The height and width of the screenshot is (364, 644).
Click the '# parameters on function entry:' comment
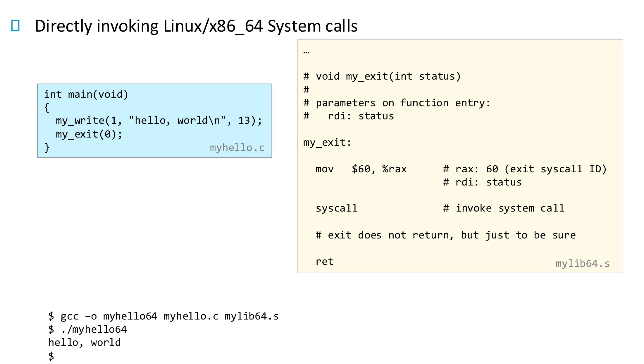(397, 103)
